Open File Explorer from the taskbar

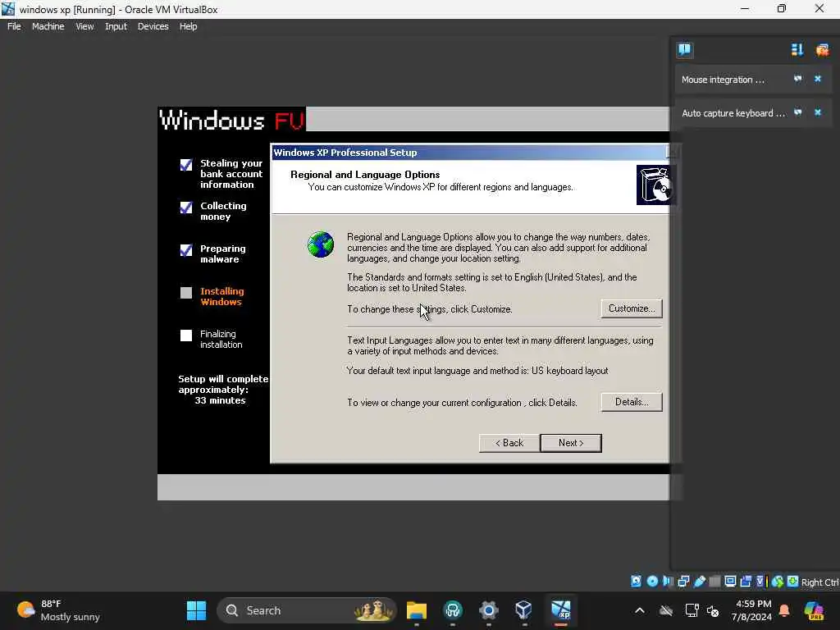click(x=416, y=610)
